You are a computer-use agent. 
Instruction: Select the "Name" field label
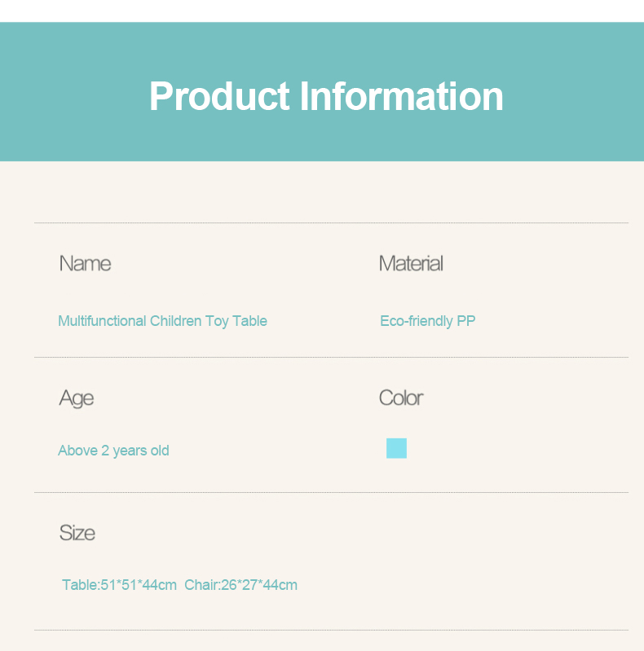[85, 263]
